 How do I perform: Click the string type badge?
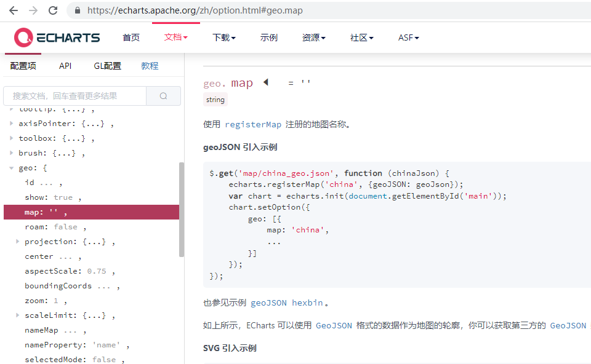215,100
